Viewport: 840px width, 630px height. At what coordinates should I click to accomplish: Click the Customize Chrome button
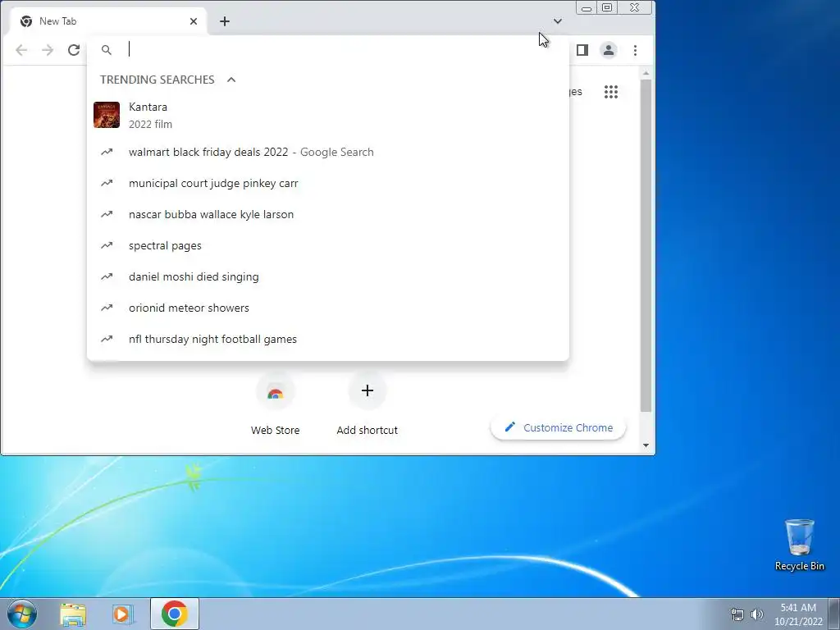tap(558, 427)
